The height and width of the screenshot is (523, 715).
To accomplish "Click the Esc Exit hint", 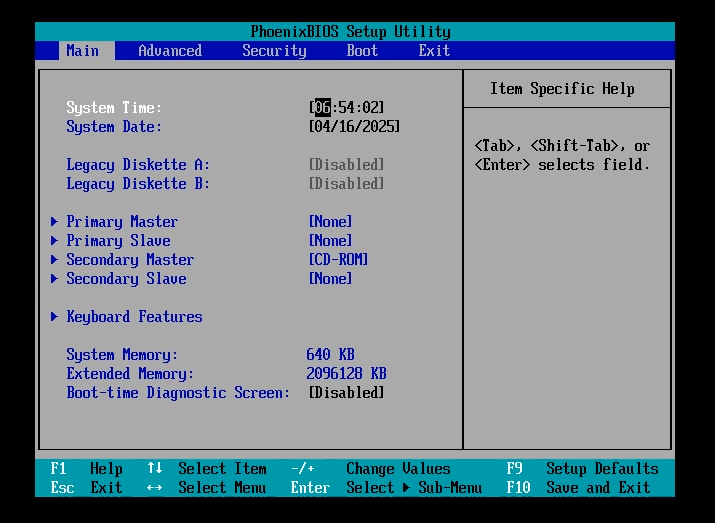I will pos(87,487).
